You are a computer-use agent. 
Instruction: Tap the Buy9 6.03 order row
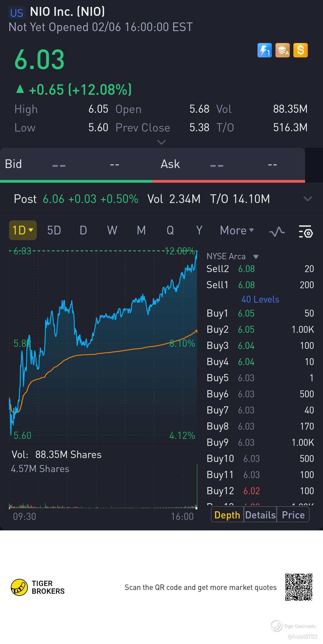pos(260,442)
